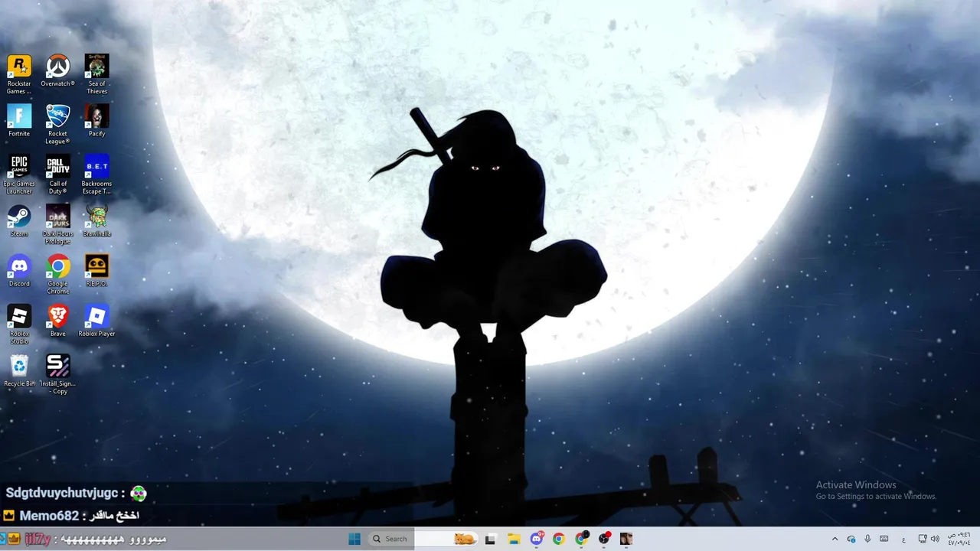Open File Explorer from the taskbar
The height and width of the screenshot is (551, 980).
pos(514,539)
